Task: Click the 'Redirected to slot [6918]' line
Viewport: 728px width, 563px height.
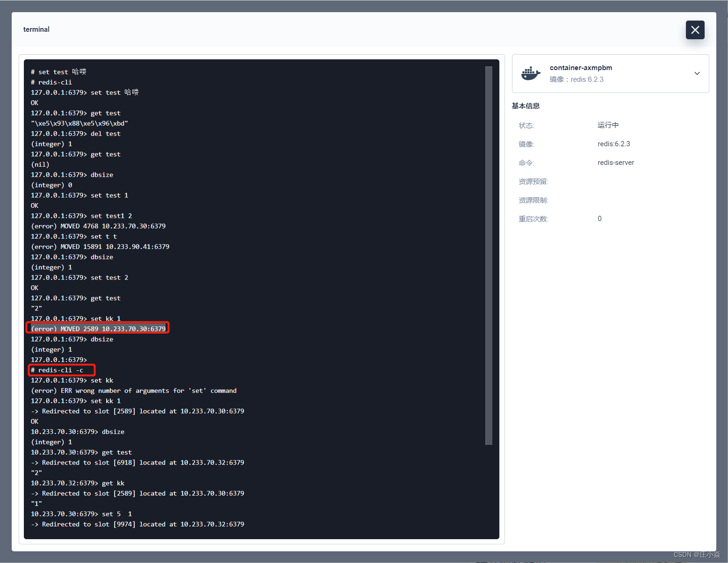Action: pyautogui.click(x=137, y=463)
